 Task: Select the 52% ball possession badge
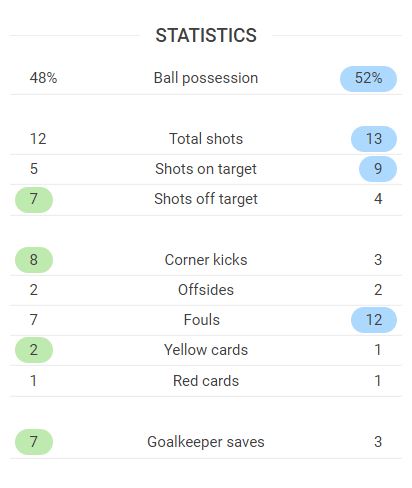click(x=368, y=79)
